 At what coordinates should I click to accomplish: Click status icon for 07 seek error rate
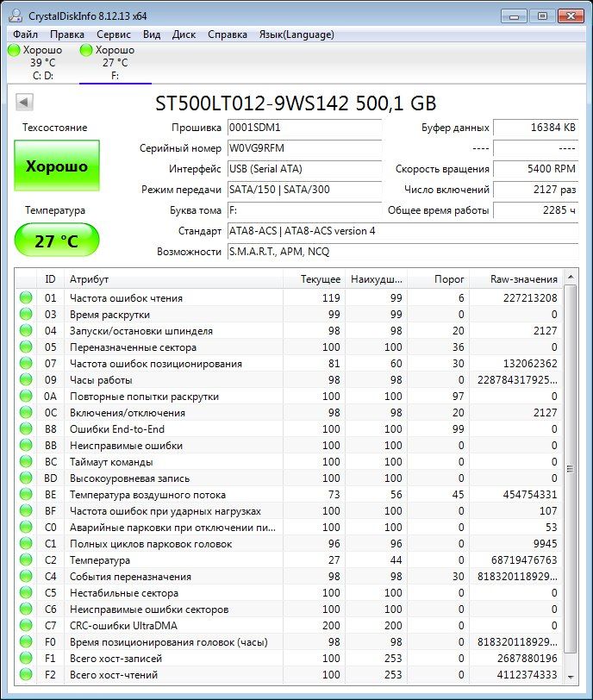click(26, 364)
